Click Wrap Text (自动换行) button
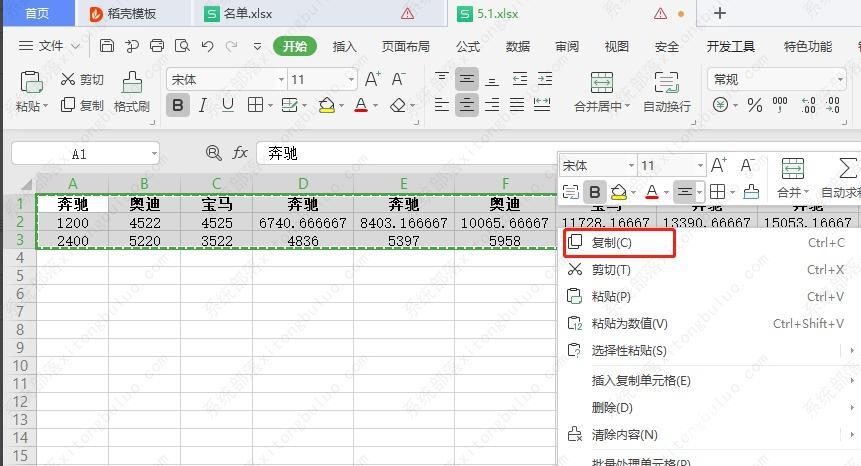Image resolution: width=861 pixels, height=466 pixels. [667, 92]
